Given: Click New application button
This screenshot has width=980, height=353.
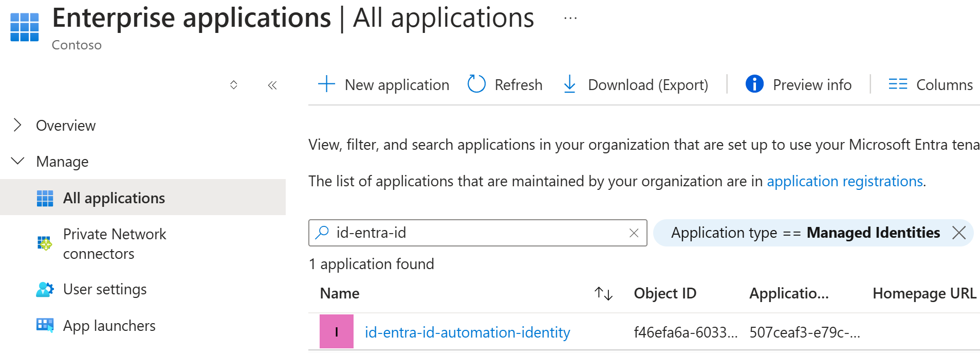Looking at the screenshot, I should click(383, 84).
